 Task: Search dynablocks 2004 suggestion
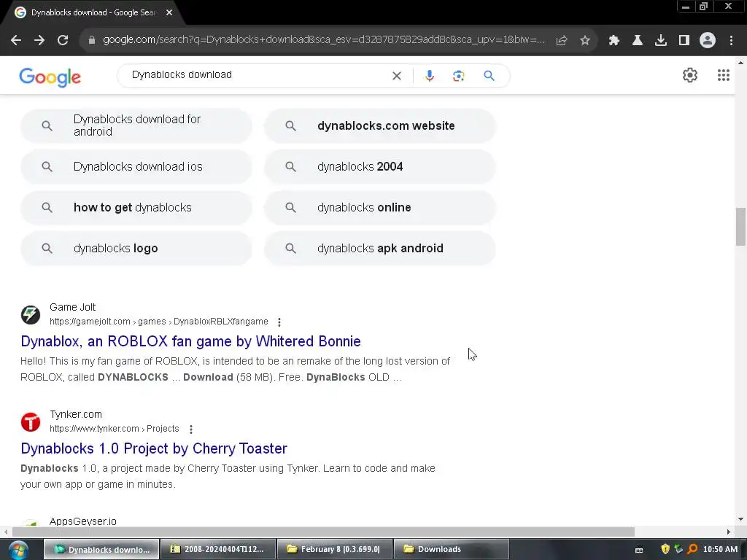click(380, 167)
